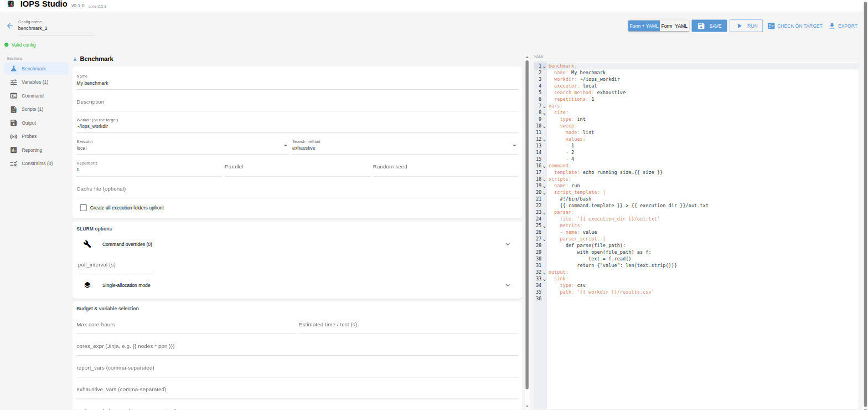Click the IOPS Studio app logo
868x410 pixels.
(x=11, y=4)
